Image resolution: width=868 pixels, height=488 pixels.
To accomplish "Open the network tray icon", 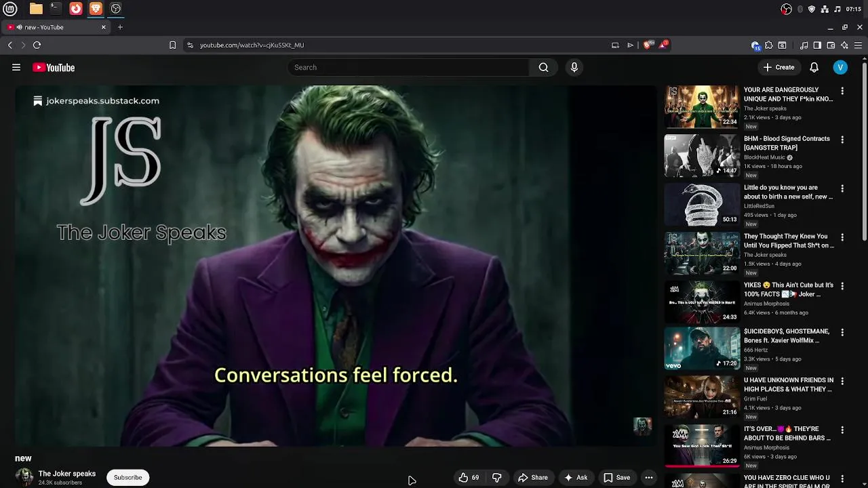I will (824, 9).
